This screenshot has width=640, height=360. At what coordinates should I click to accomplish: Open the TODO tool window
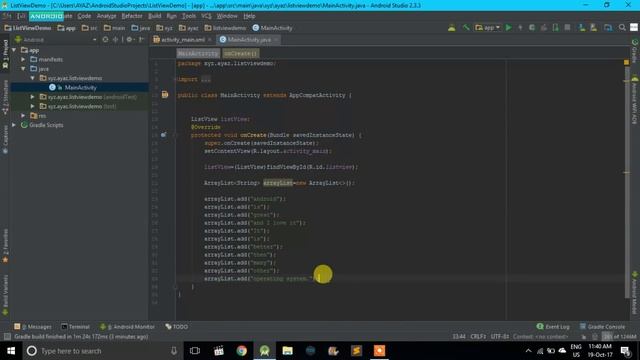[177, 327]
